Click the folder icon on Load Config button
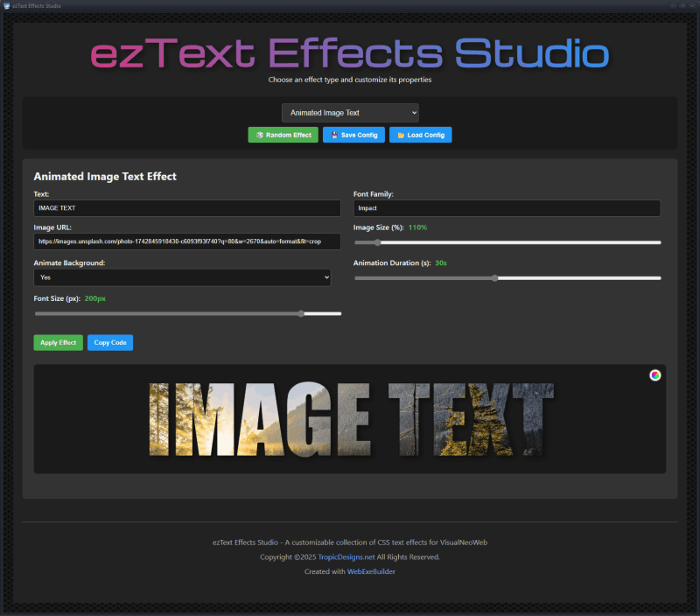The image size is (700, 616). click(x=402, y=135)
